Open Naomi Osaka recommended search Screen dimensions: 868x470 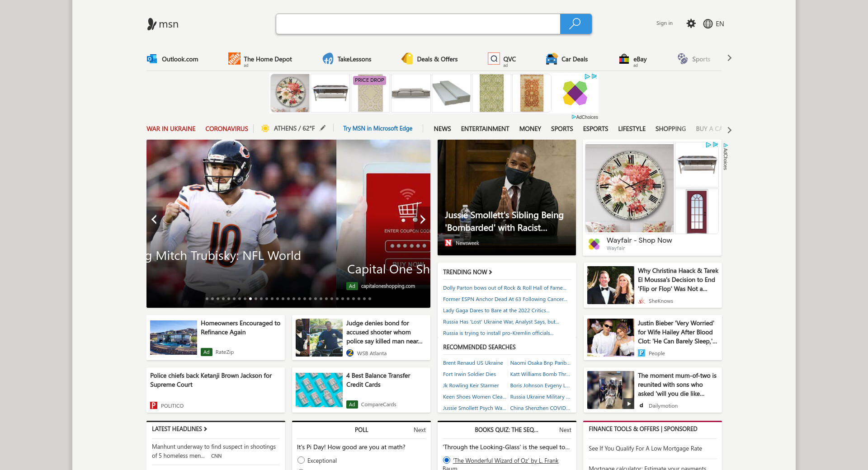coord(540,363)
